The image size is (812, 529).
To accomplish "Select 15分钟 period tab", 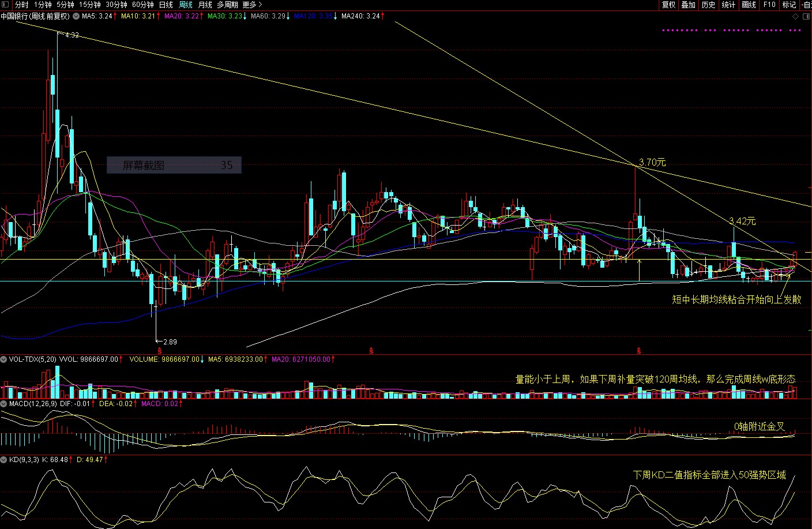I will pos(90,5).
